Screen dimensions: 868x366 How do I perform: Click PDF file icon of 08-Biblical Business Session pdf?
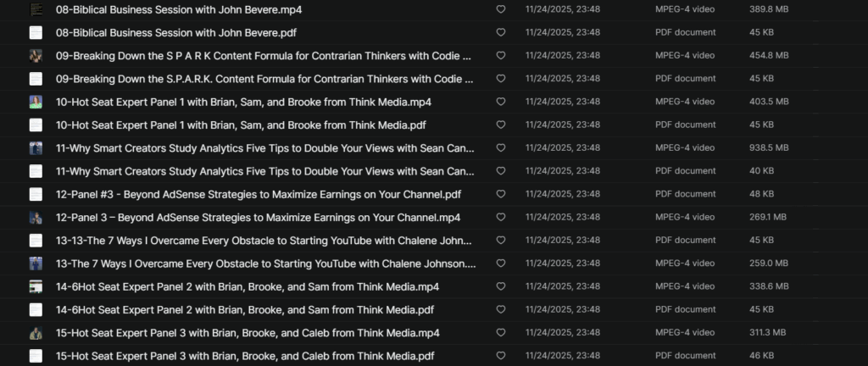coord(36,33)
